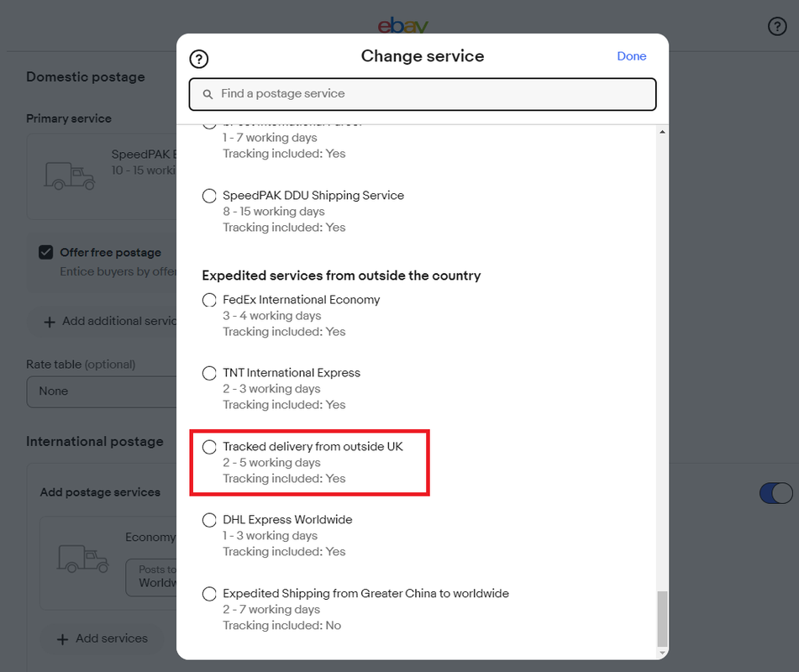
Task: Select TNT International Express option
Action: [x=209, y=373]
